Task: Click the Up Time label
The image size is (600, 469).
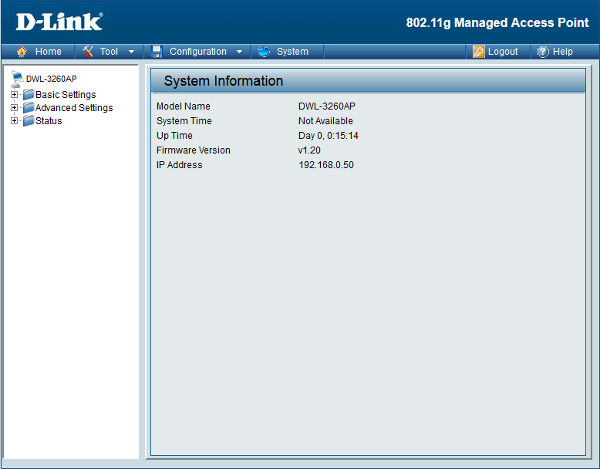Action: pyautogui.click(x=174, y=136)
